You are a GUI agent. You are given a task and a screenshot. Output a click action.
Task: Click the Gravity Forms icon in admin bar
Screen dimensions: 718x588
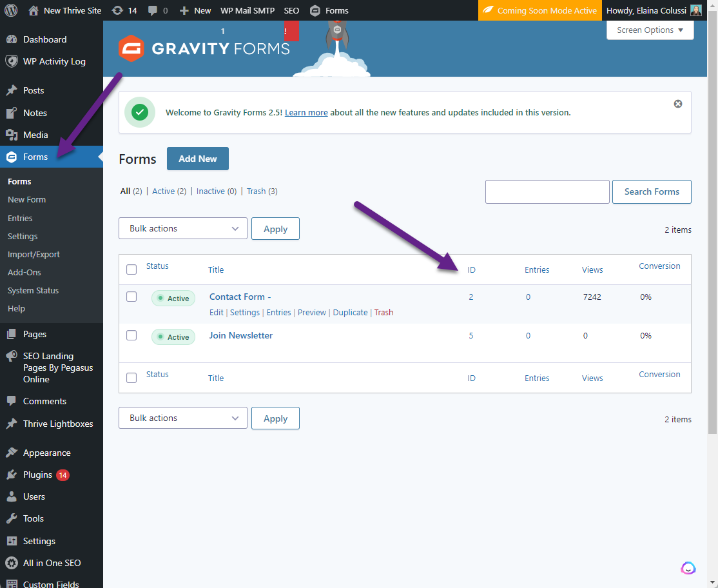tap(315, 10)
